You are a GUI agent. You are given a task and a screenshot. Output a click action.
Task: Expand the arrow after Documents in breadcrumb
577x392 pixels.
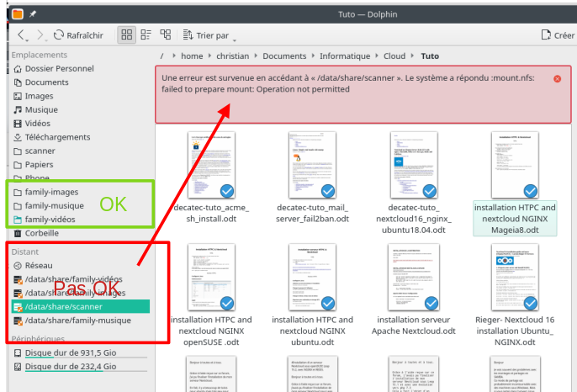(x=313, y=56)
